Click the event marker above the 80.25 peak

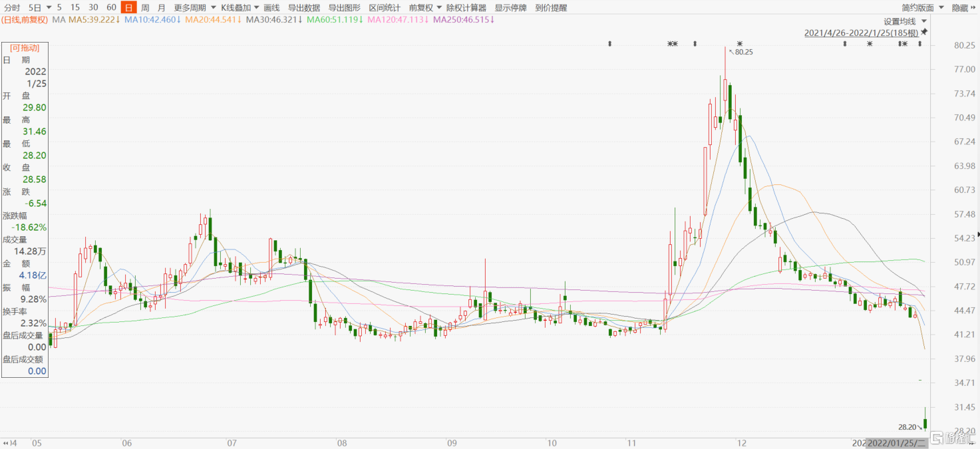(739, 44)
